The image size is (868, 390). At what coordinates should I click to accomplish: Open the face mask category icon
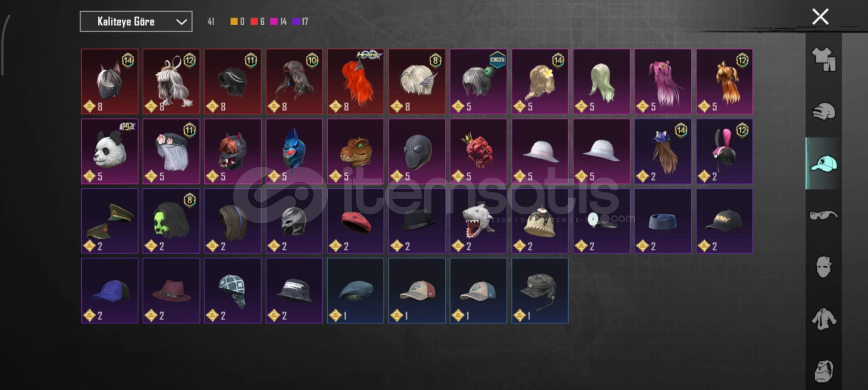click(x=824, y=267)
